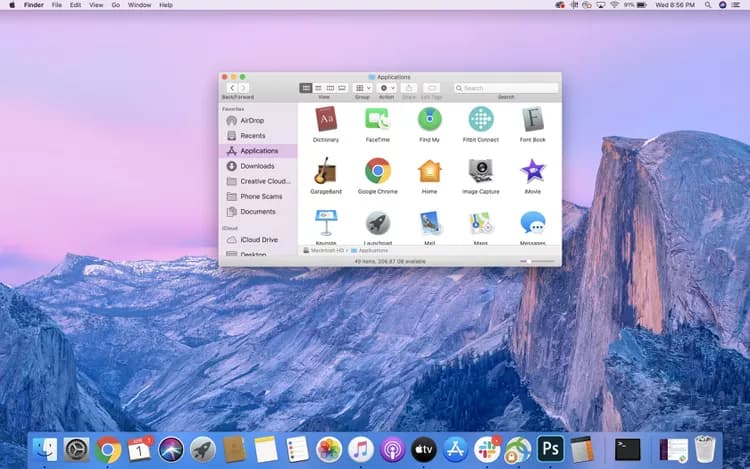
Task: Open the Group by dropdown
Action: 363,88
